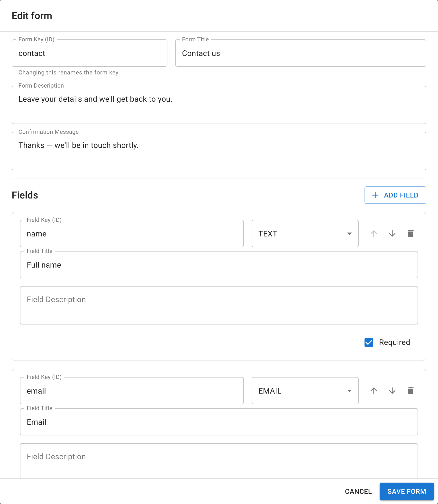Image resolution: width=438 pixels, height=504 pixels.
Task: Click Save Form button
Action: (x=407, y=491)
